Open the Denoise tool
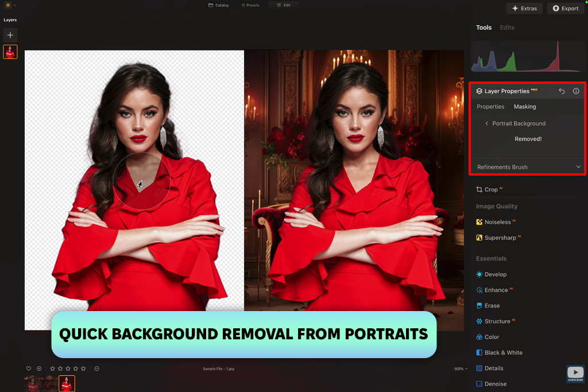The image size is (588, 392). pyautogui.click(x=492, y=384)
